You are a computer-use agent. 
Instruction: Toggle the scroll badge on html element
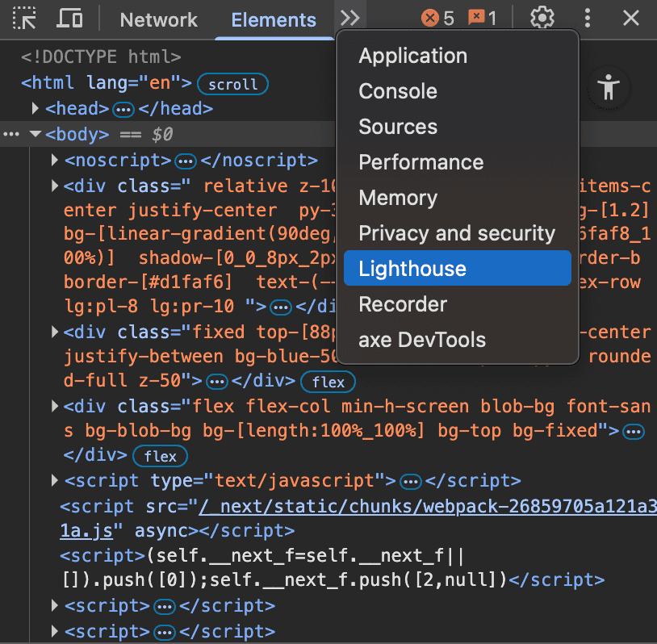232,83
